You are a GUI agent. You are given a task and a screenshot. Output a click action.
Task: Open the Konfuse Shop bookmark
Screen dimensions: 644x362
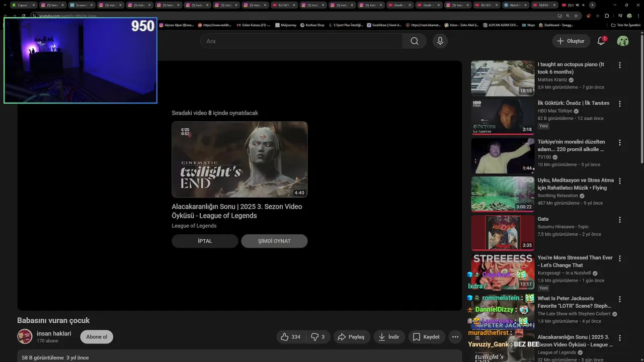pos(312,25)
